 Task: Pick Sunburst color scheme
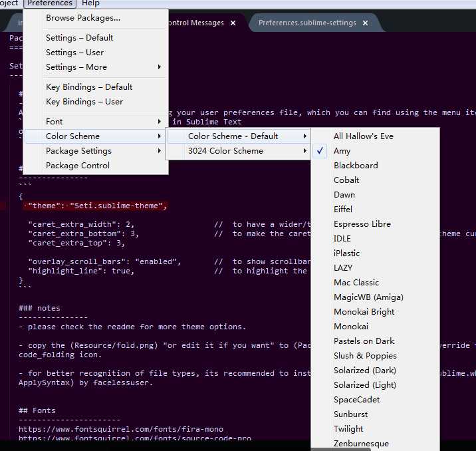(x=375, y=414)
